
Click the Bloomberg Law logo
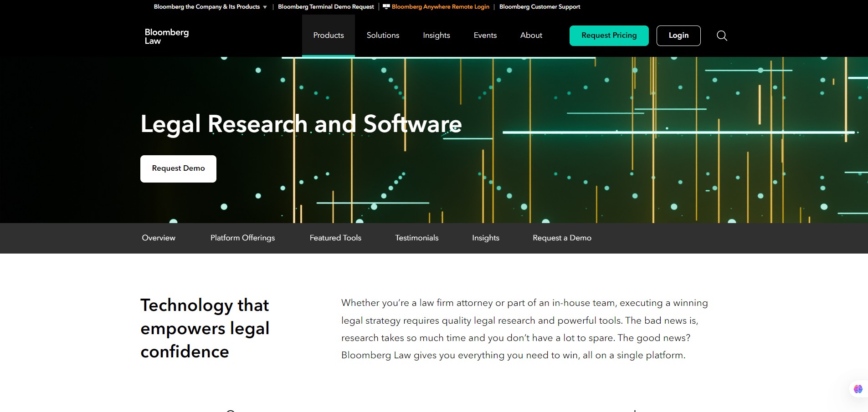coord(167,36)
